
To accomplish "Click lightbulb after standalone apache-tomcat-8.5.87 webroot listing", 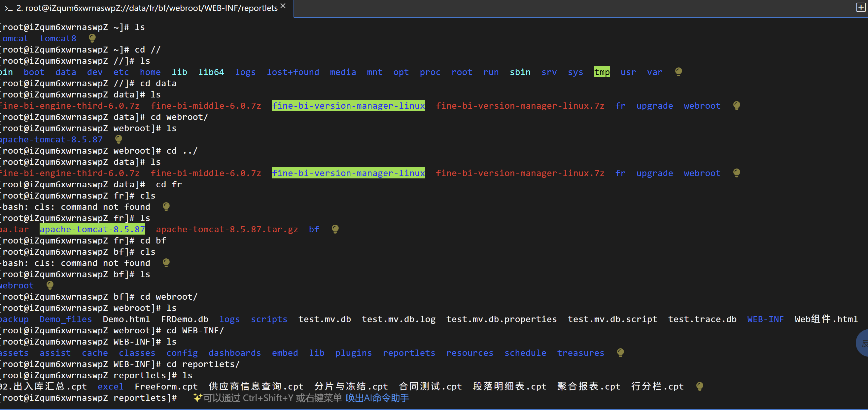I will click(x=119, y=139).
